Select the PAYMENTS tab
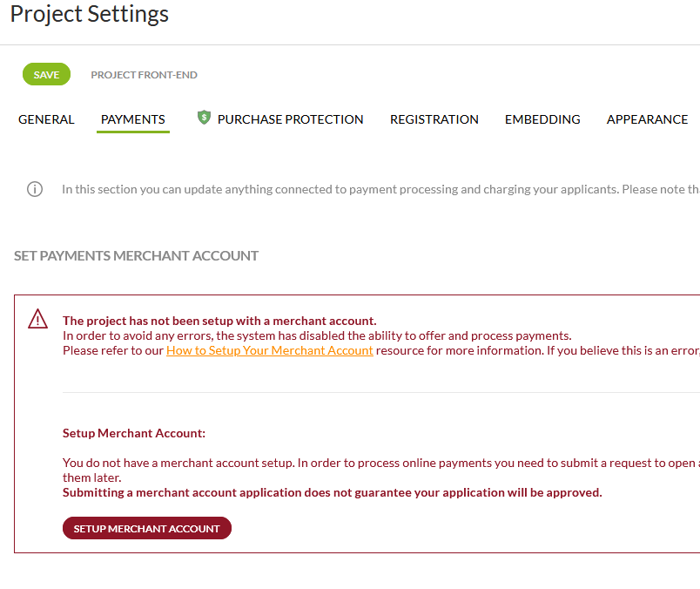This screenshot has width=700, height=589. pos(133,119)
